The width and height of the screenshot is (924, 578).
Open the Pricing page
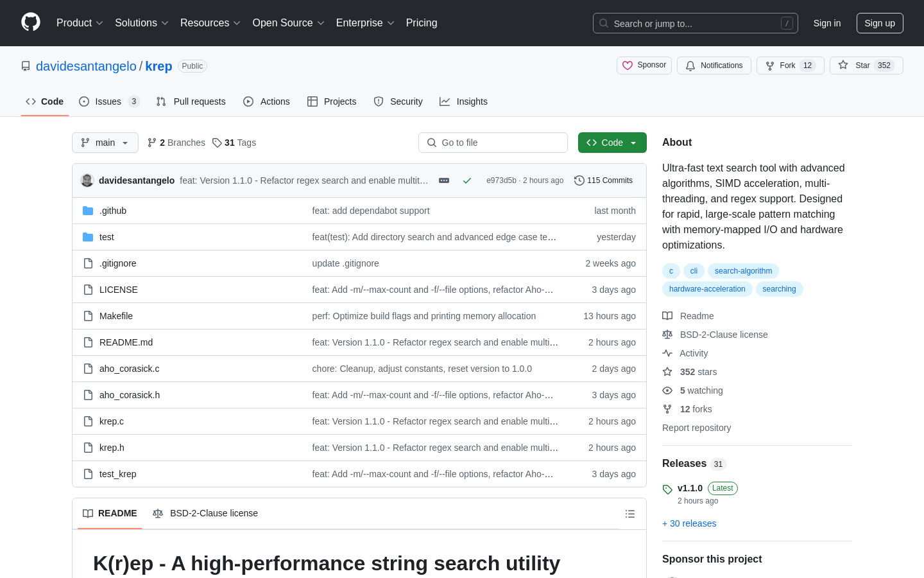(422, 23)
